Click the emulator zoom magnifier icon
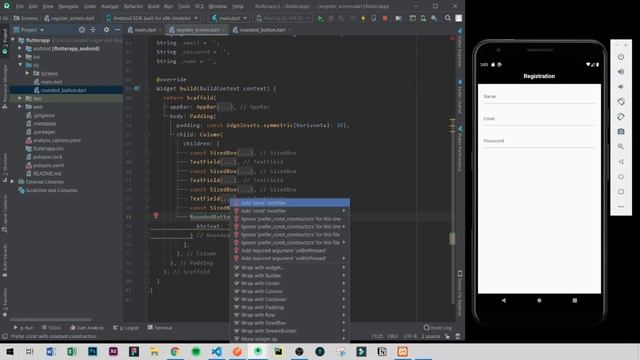The height and width of the screenshot is (360, 640). tap(621, 147)
